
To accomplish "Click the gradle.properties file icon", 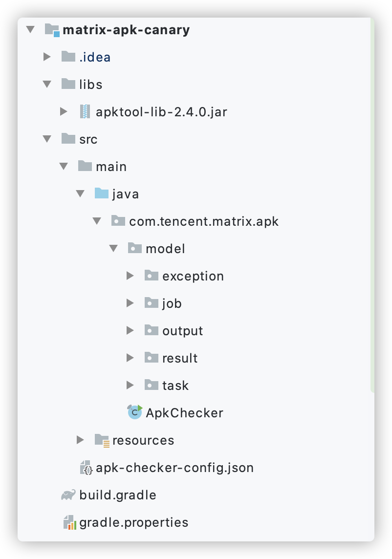I will click(x=69, y=522).
